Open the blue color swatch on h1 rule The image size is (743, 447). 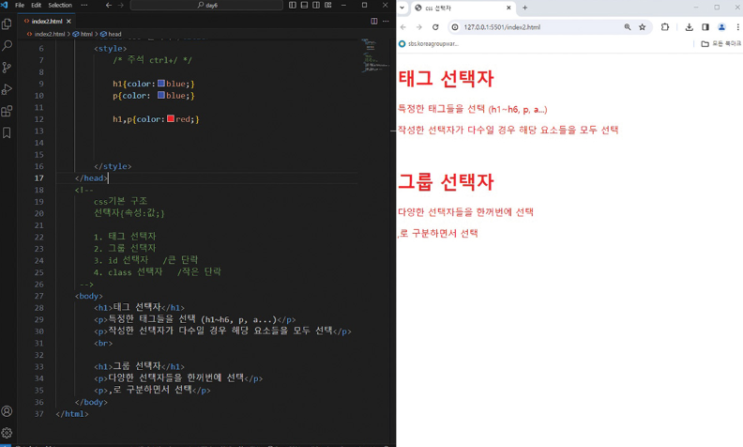tap(161, 83)
